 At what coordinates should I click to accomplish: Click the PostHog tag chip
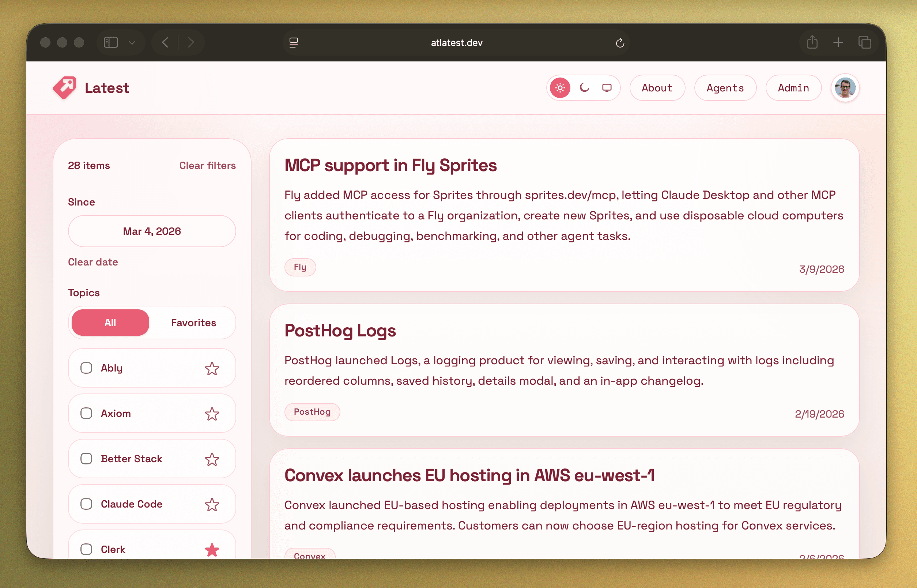pyautogui.click(x=312, y=412)
